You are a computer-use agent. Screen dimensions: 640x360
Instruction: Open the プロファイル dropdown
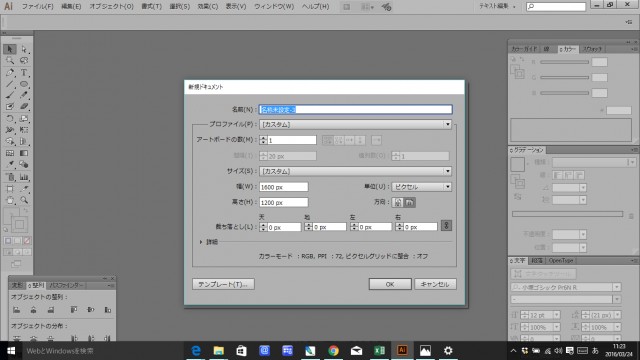click(x=355, y=124)
